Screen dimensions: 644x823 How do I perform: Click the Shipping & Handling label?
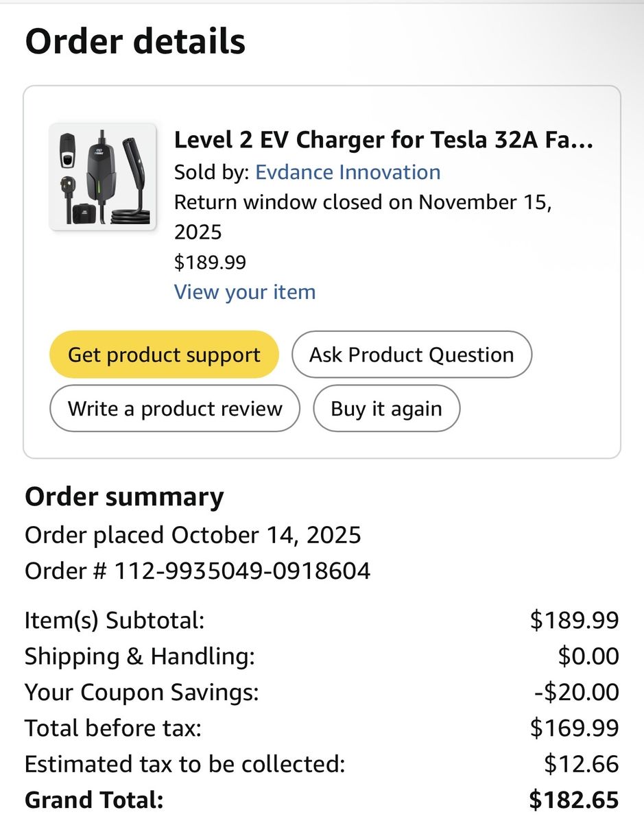140,656
